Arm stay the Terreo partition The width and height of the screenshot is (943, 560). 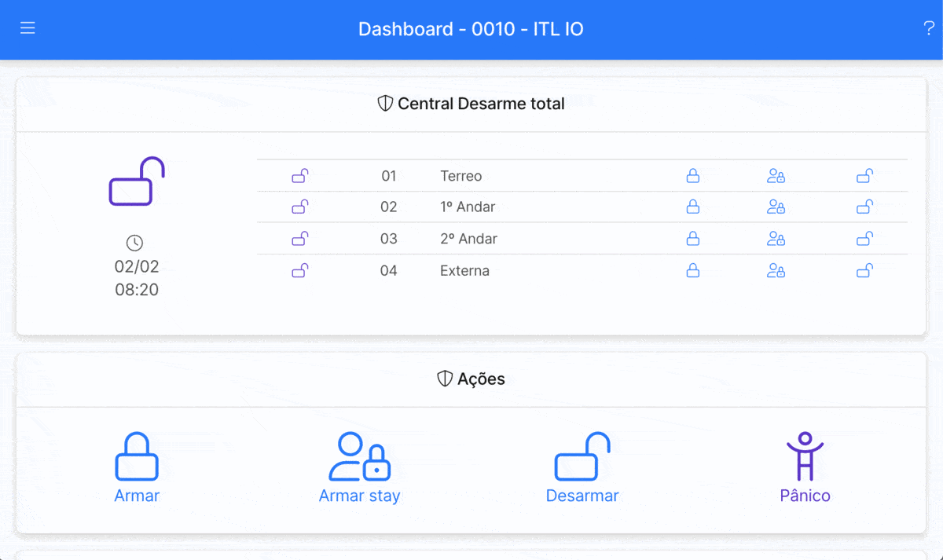(x=776, y=176)
